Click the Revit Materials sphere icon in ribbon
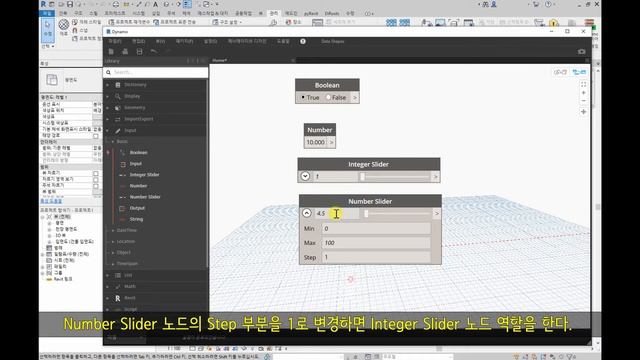Image resolution: width=640 pixels, height=360 pixels. (x=64, y=24)
